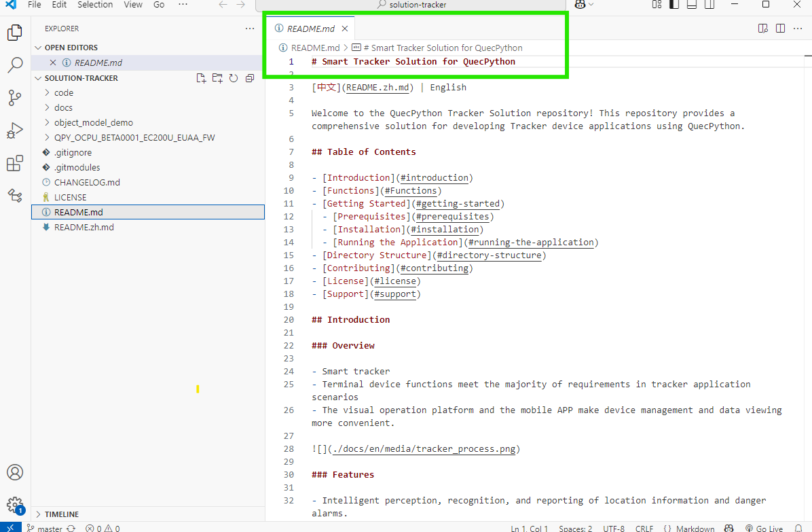Click the #getting-started link
The height and width of the screenshot is (532, 812).
click(x=458, y=204)
